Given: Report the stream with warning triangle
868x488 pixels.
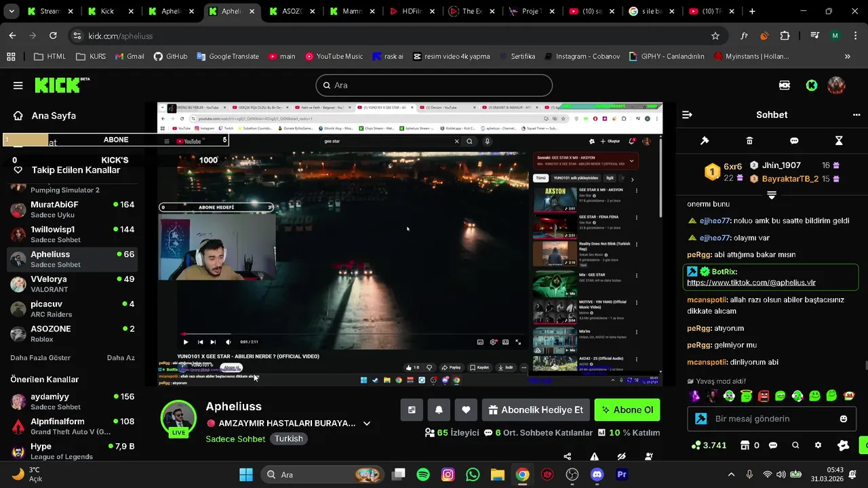Looking at the screenshot, I should [595, 457].
